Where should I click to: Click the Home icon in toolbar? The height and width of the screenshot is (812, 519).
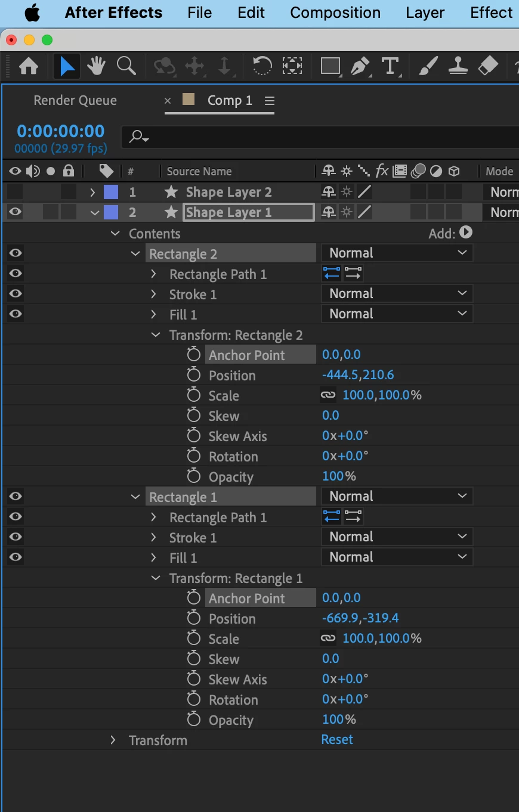click(29, 66)
